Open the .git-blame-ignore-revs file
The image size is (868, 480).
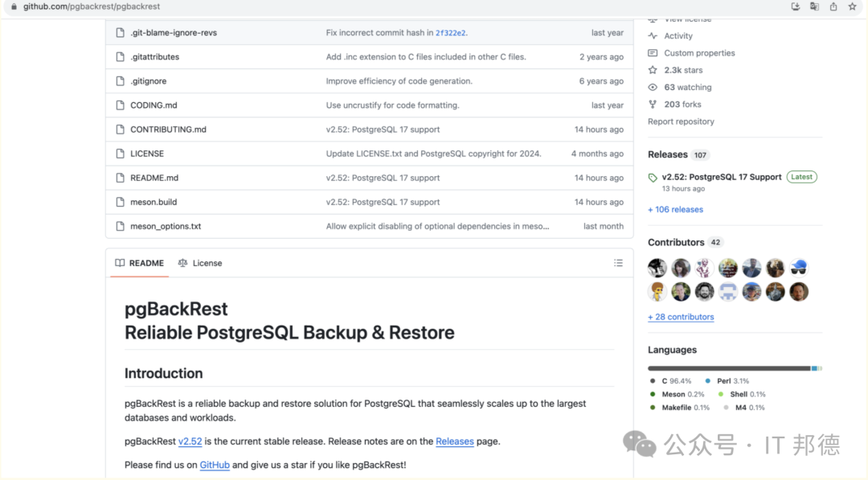pyautogui.click(x=174, y=33)
